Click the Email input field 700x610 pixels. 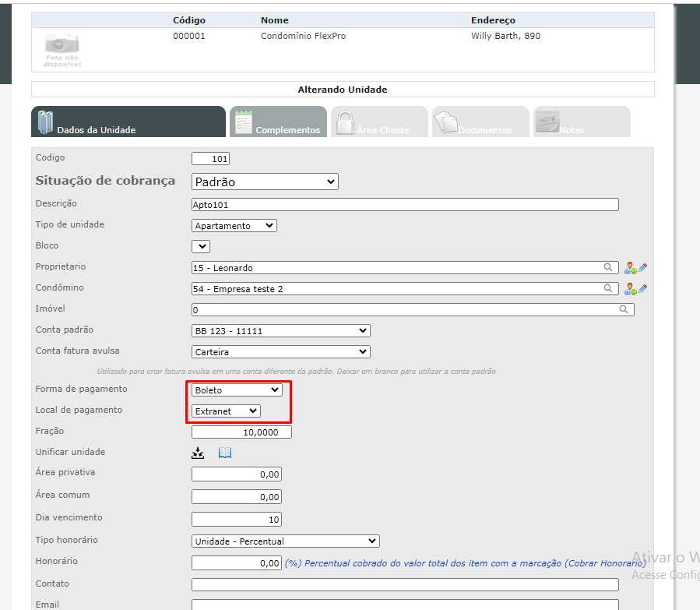[x=405, y=605]
